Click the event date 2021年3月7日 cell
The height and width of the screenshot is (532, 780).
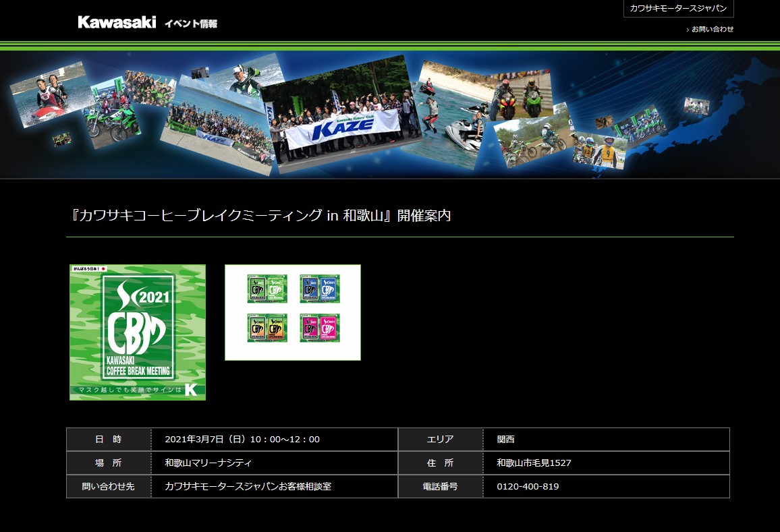coord(242,440)
